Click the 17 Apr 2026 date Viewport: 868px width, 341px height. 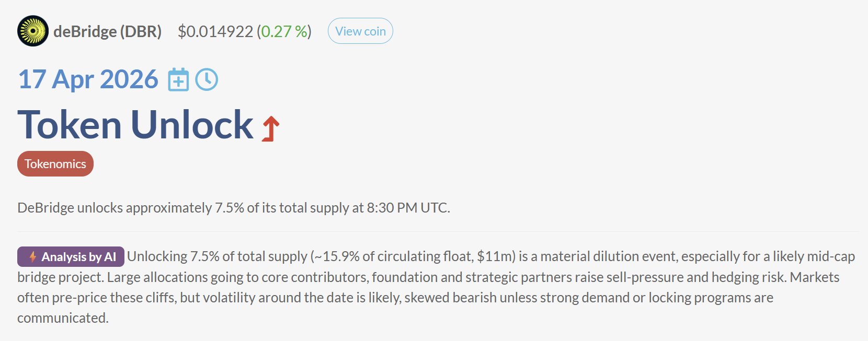point(88,79)
